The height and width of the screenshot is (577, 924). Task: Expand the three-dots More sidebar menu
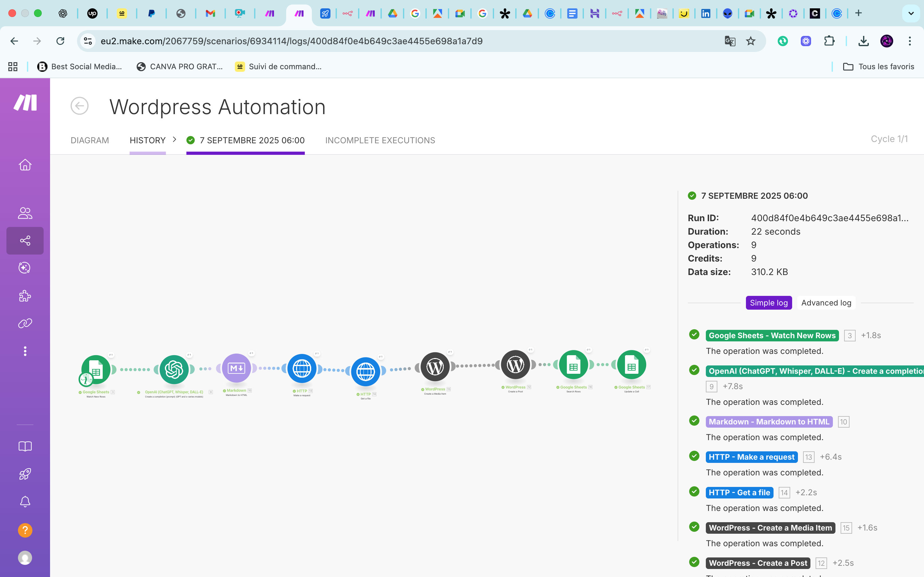tap(25, 351)
